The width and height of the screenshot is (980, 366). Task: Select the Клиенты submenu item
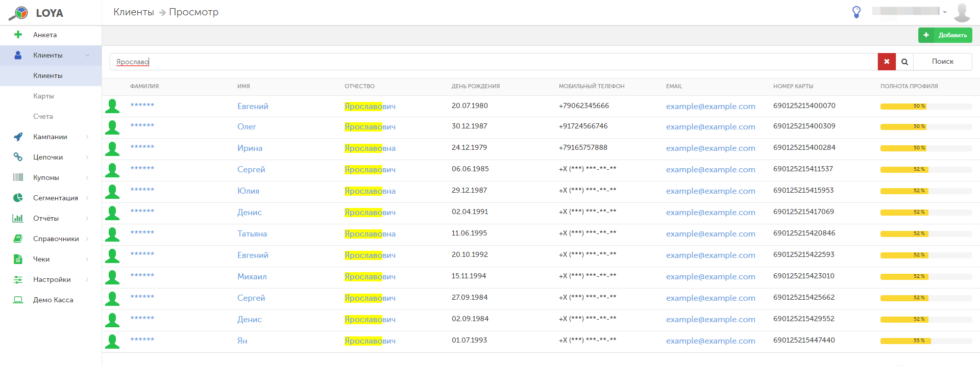click(51, 75)
